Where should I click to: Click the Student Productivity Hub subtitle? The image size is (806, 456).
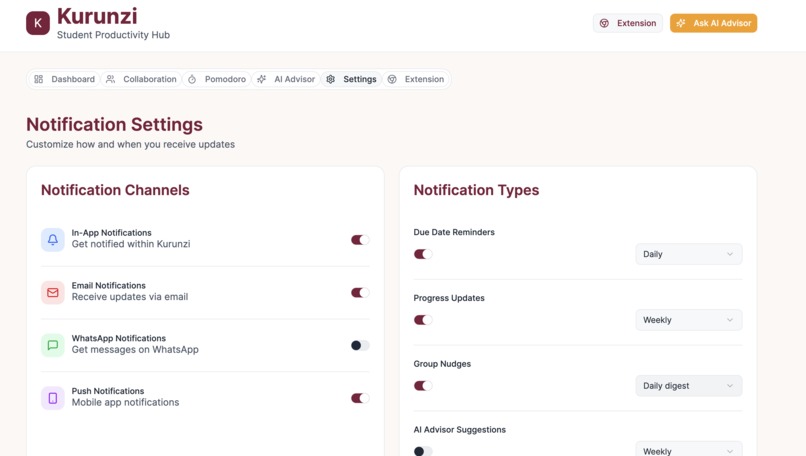[113, 35]
